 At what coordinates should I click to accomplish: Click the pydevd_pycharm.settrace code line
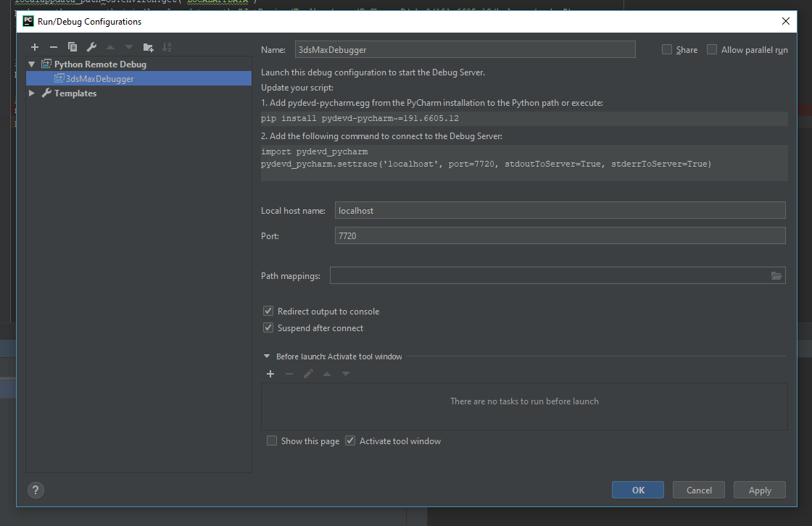point(486,164)
